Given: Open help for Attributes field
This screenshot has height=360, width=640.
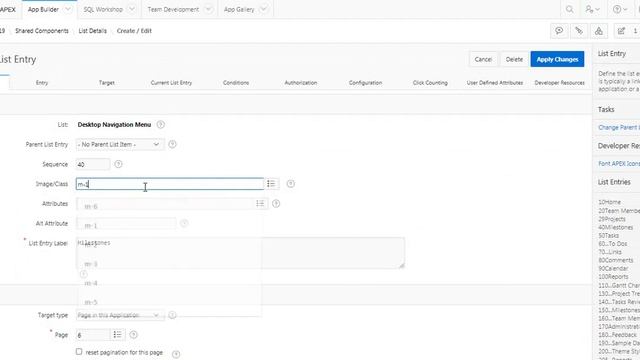Looking at the screenshot, I should pos(276,204).
